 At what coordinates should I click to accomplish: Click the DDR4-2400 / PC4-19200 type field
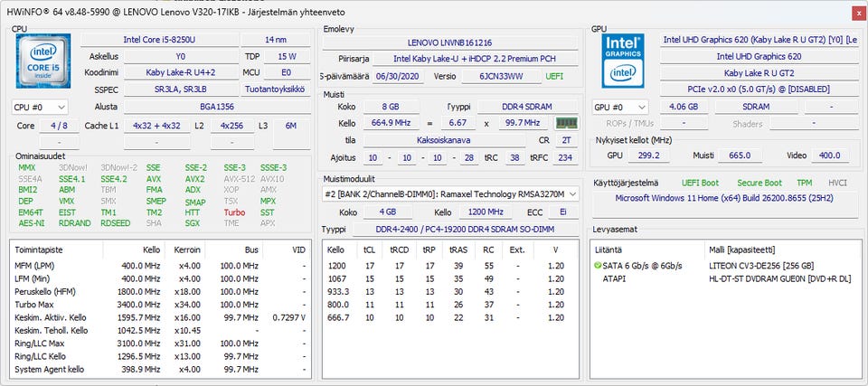(x=465, y=230)
